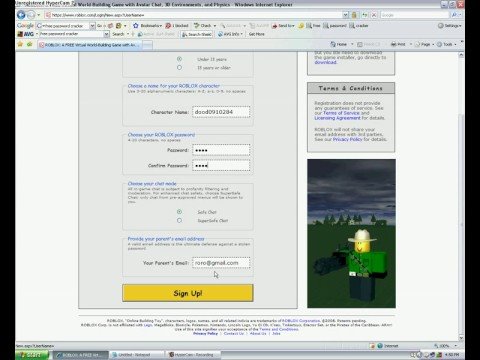The image size is (480, 360).
Task: Click the browser Forward arrow button
Action: click(x=31, y=15)
